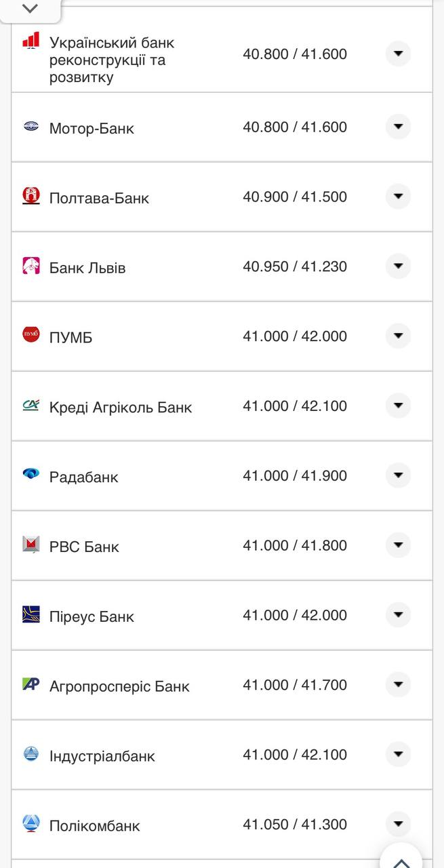This screenshot has width=444, height=868.
Task: Expand the ПУМБ row dropdown arrow
Action: pyautogui.click(x=398, y=336)
